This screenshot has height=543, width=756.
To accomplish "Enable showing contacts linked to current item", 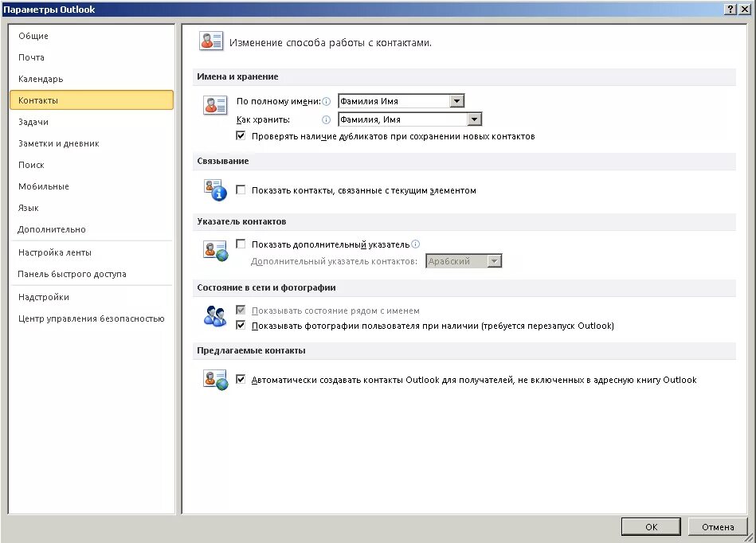I will [241, 189].
